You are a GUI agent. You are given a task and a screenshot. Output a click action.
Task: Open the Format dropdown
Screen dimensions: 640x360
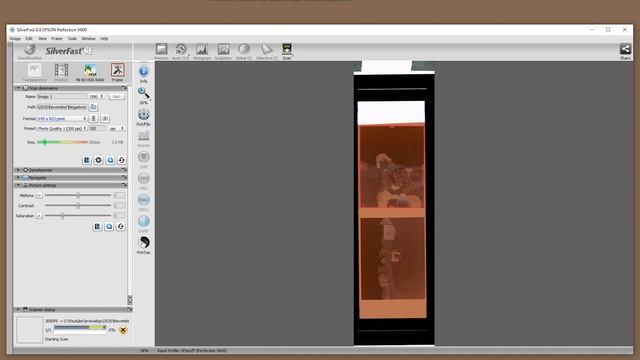coord(62,118)
